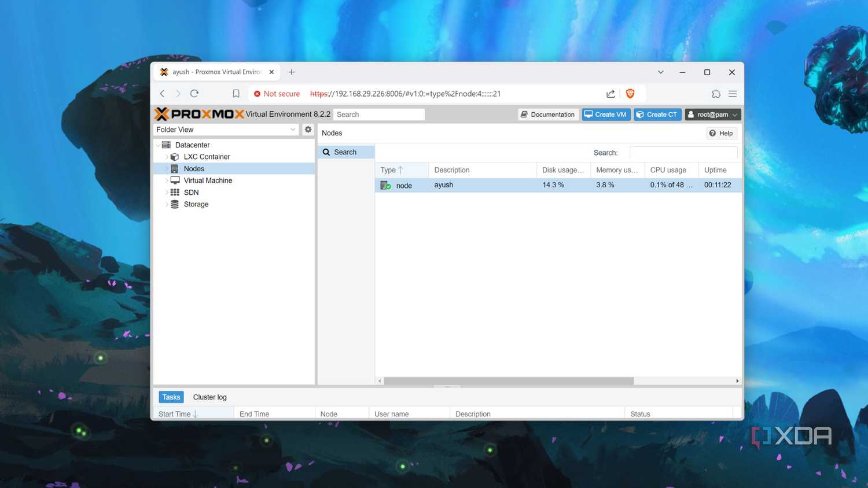Select Datacenter in the tree
This screenshot has width=868, height=488.
click(x=192, y=145)
